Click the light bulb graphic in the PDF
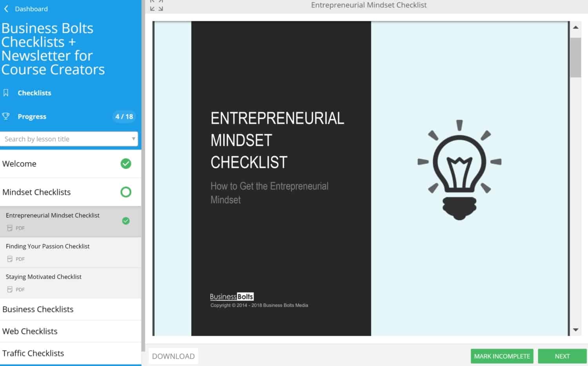 click(459, 170)
